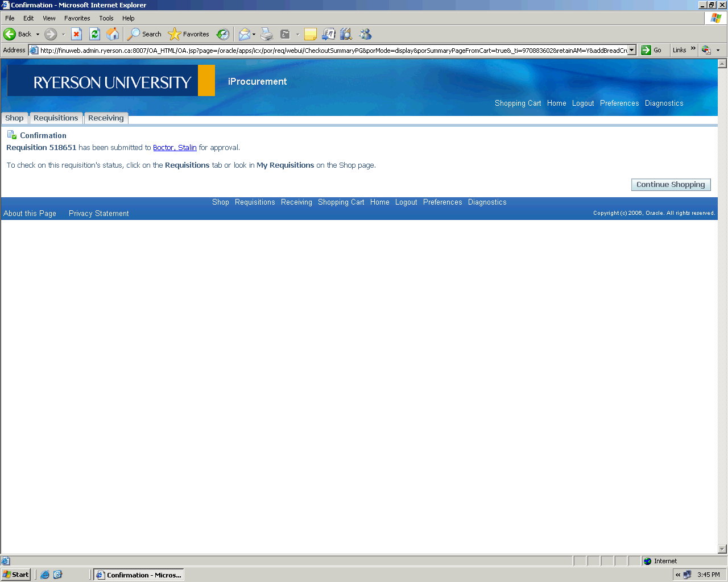Click the Continue Shopping button
Image resolution: width=728 pixels, height=582 pixels.
pyautogui.click(x=671, y=185)
